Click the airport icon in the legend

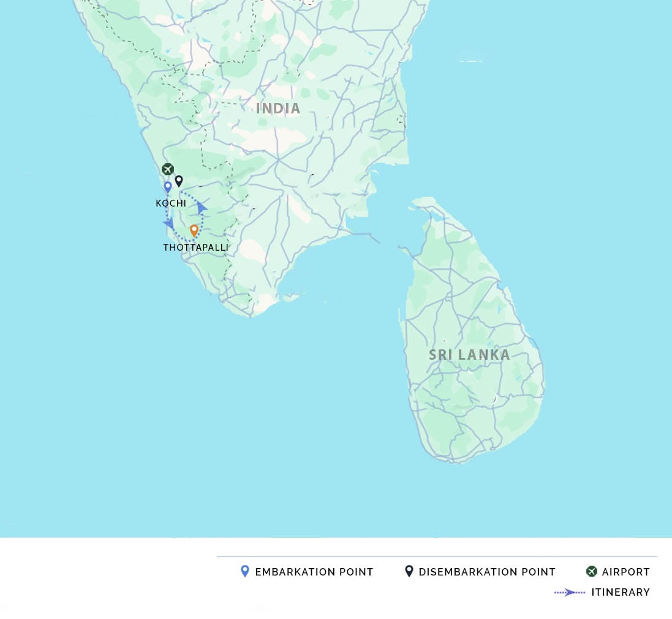pos(591,571)
